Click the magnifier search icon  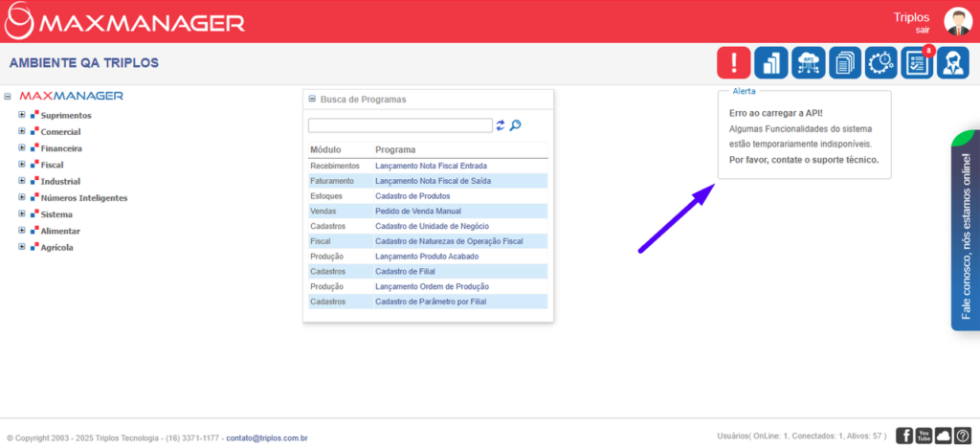[515, 125]
